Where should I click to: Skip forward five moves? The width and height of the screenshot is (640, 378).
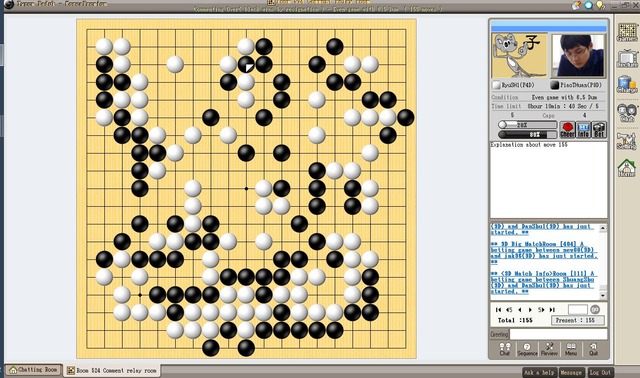541,310
